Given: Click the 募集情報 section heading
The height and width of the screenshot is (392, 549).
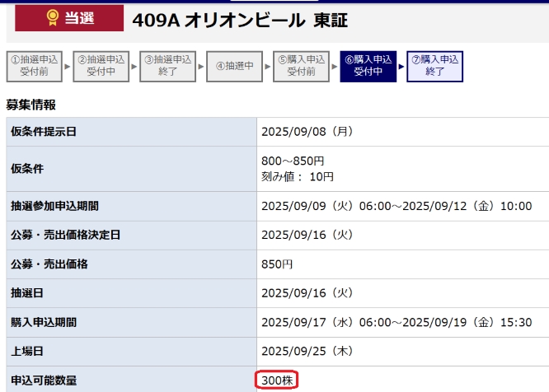Looking at the screenshot, I should point(30,105).
